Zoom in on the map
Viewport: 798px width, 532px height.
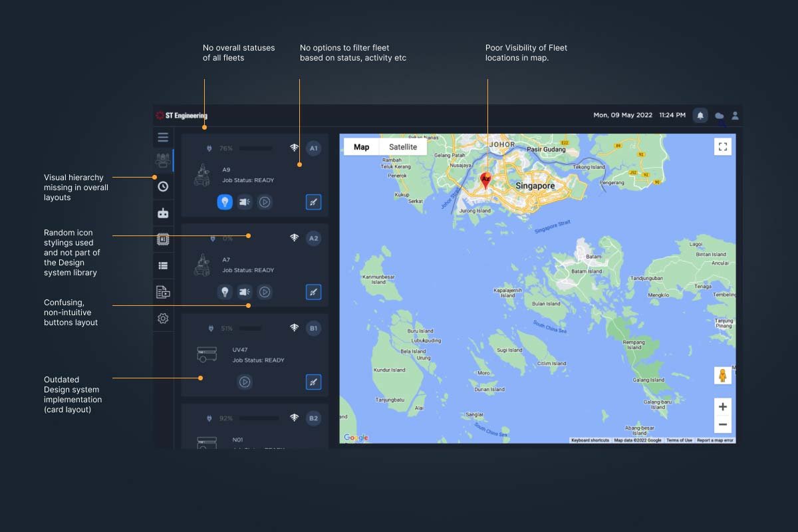722,407
